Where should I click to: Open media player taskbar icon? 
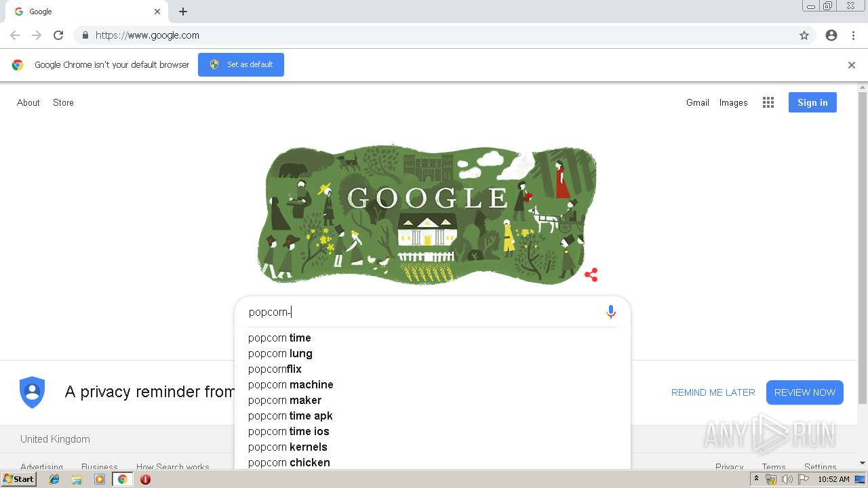click(100, 479)
